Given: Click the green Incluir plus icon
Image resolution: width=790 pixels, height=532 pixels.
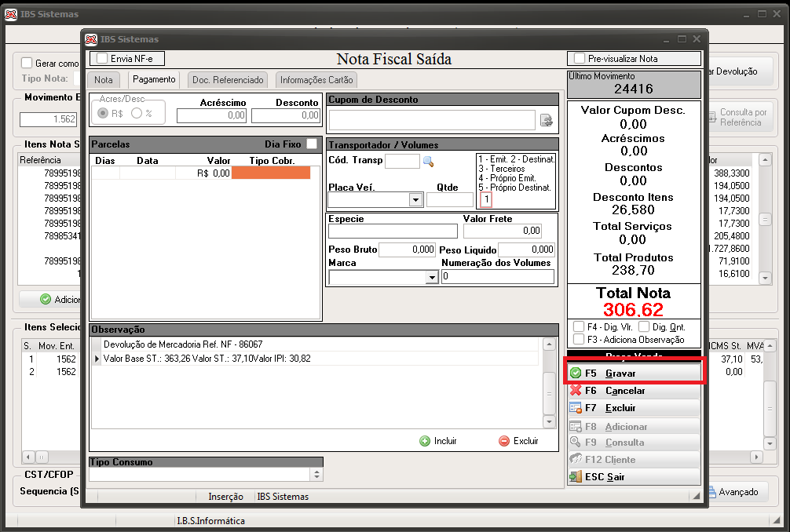Looking at the screenshot, I should click(425, 441).
